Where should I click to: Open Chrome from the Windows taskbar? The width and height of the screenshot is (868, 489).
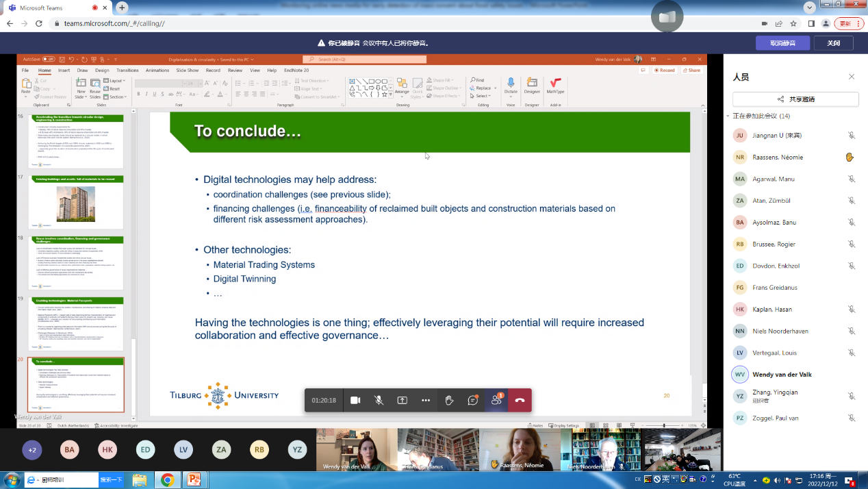(x=167, y=480)
